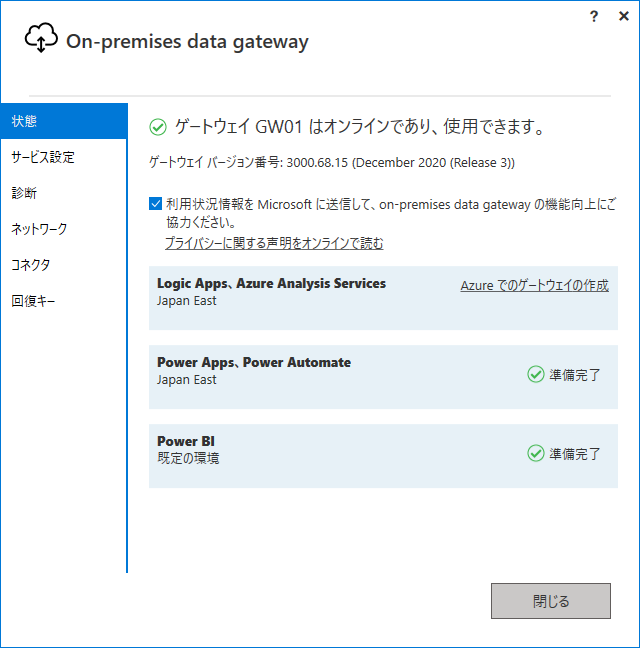Switch to the 診断 tab

pyautogui.click(x=64, y=193)
